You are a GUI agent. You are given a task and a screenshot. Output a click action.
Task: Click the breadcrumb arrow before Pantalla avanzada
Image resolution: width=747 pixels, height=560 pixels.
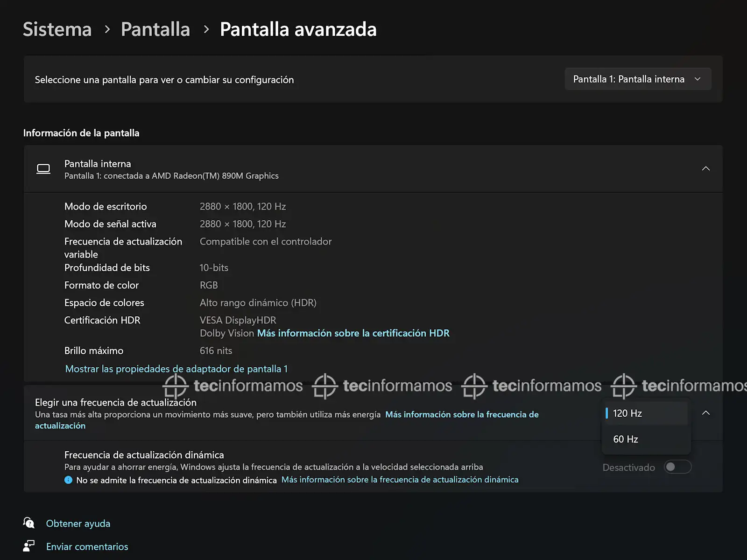pos(206,29)
